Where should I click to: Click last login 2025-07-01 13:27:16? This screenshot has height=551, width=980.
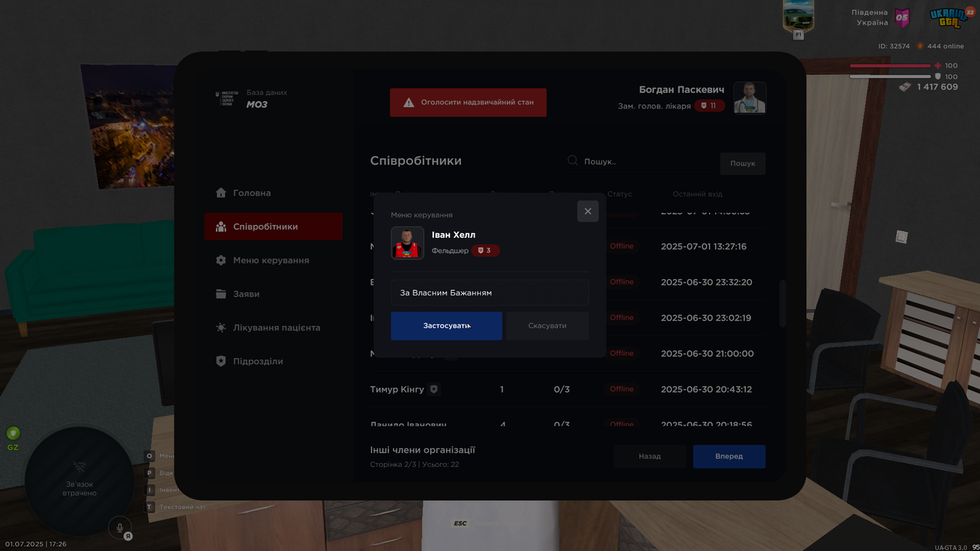pyautogui.click(x=704, y=246)
